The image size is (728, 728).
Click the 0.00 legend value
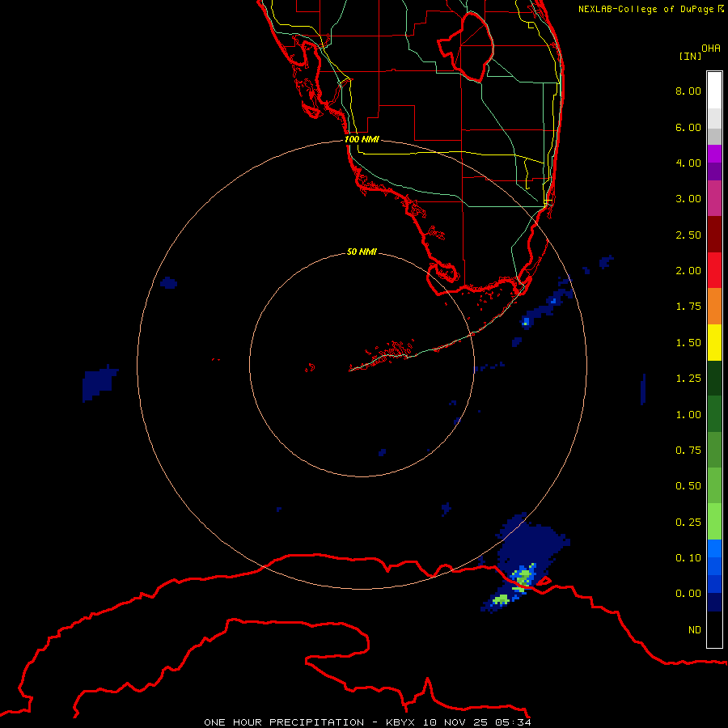click(688, 594)
